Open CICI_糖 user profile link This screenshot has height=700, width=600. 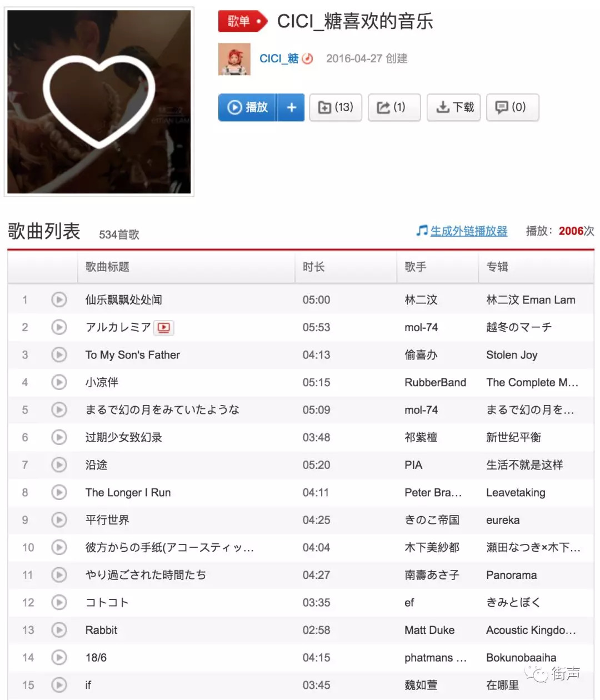click(x=279, y=59)
